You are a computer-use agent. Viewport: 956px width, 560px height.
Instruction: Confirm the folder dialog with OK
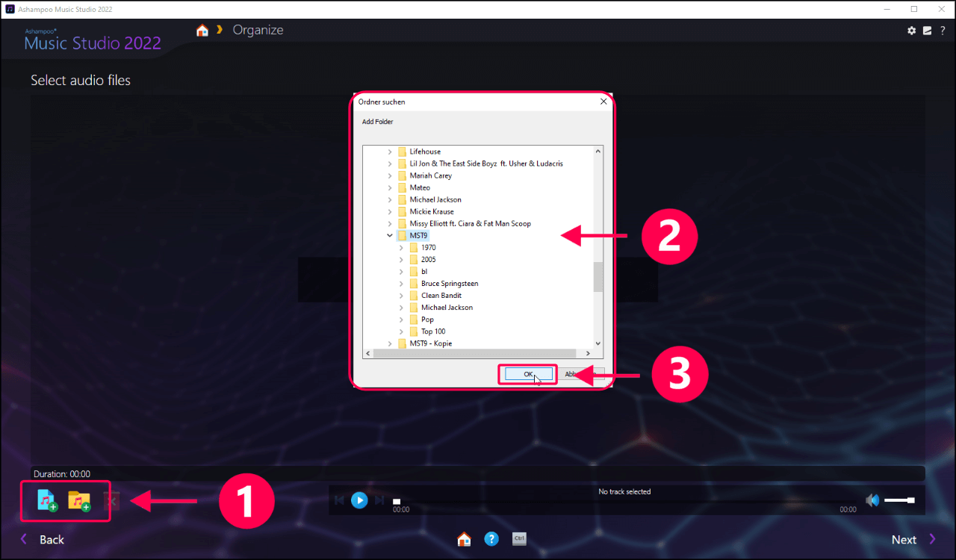[528, 374]
